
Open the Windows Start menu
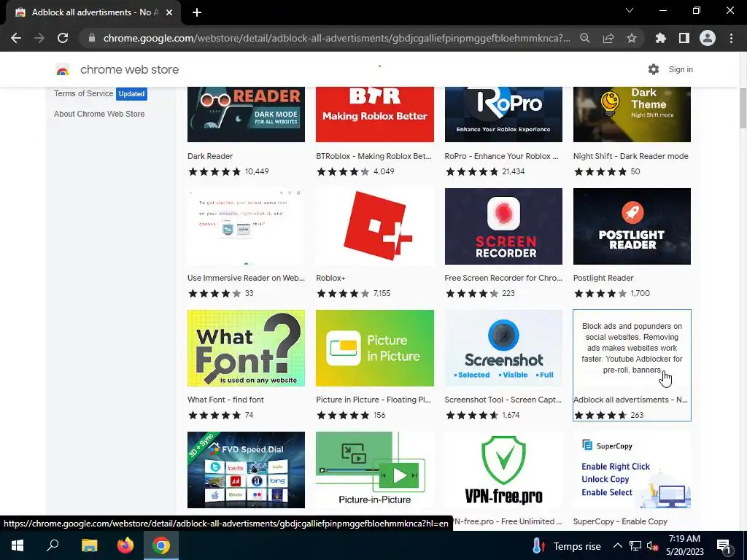coord(18,545)
